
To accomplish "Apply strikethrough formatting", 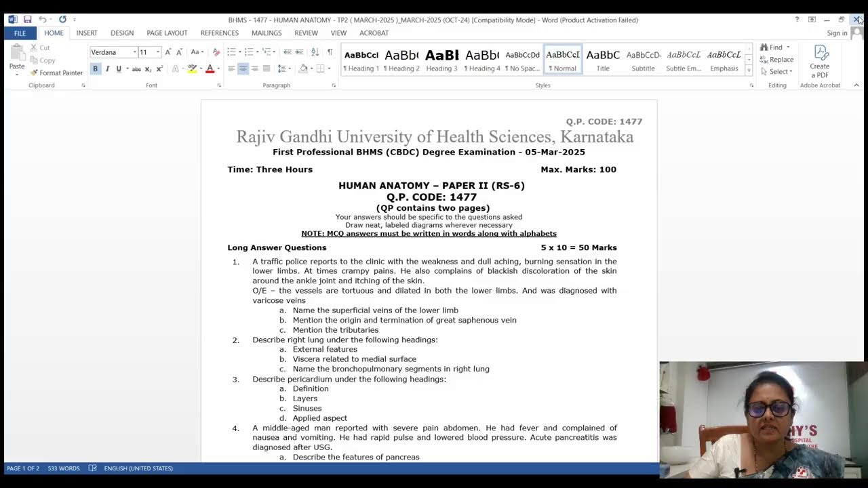I will [x=136, y=68].
